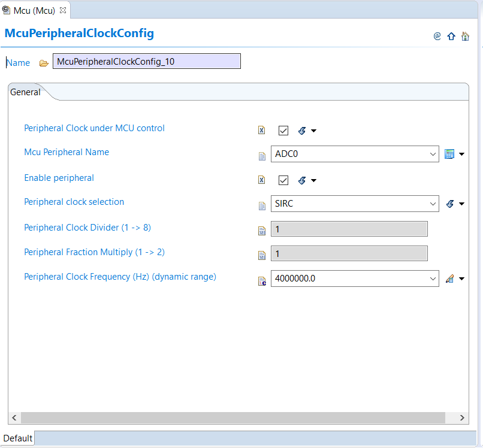Click numeric icon beside Peripheral Fraction Multiply
This screenshot has width=483, height=448.
click(x=262, y=255)
